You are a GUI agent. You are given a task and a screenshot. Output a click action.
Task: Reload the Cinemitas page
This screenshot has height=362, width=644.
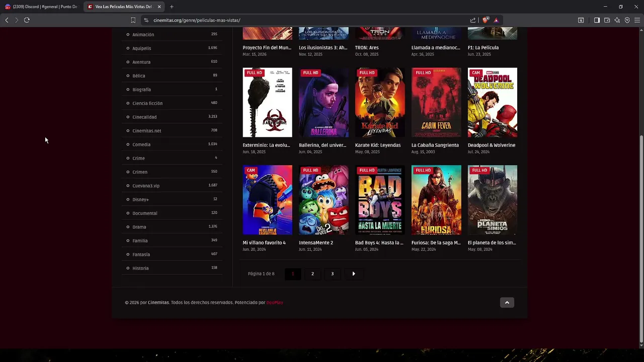(27, 20)
